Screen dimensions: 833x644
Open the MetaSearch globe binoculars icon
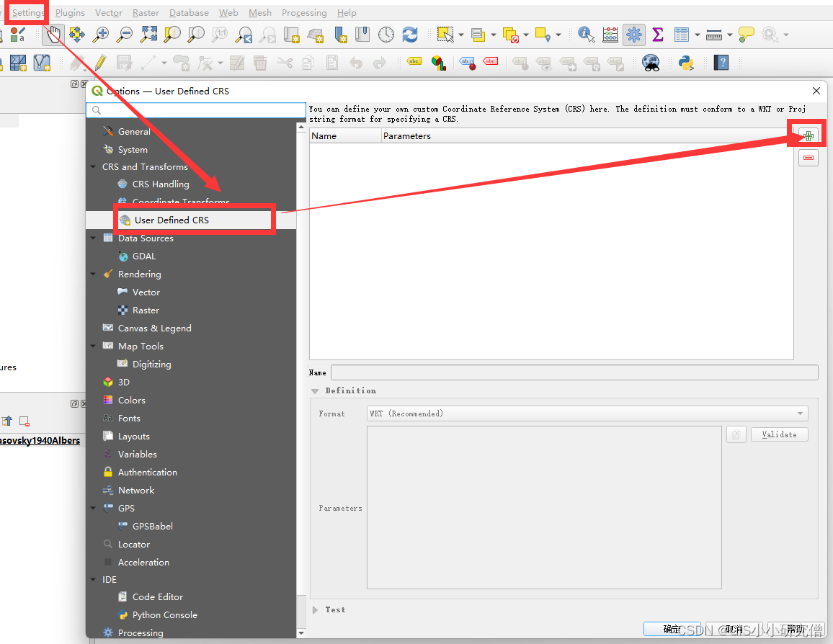pyautogui.click(x=651, y=63)
